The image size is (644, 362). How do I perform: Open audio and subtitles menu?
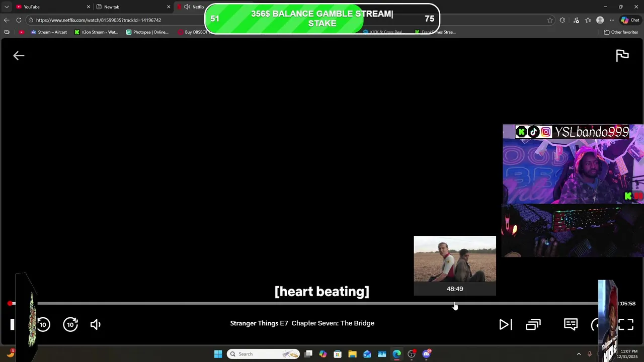[571, 324]
